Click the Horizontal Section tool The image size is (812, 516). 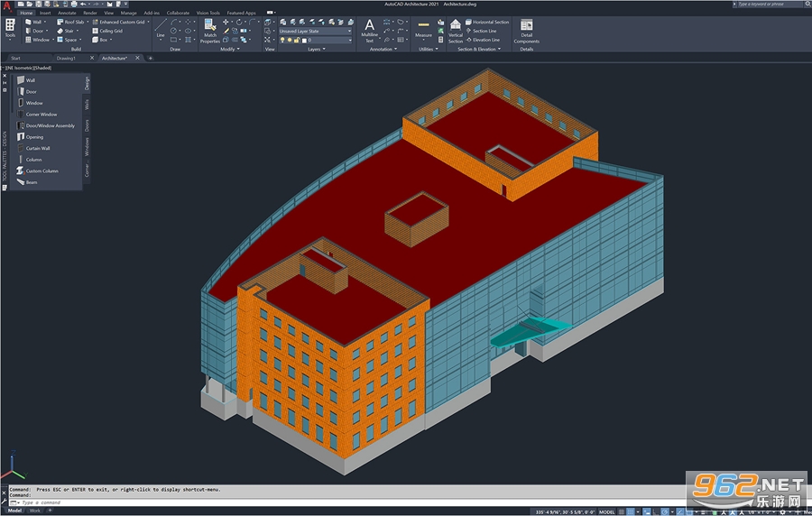pos(487,22)
